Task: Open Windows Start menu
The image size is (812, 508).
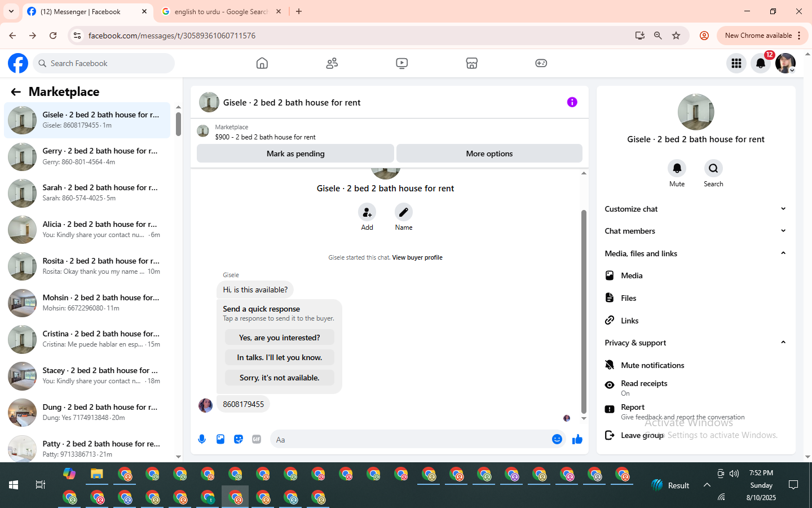Action: click(14, 485)
